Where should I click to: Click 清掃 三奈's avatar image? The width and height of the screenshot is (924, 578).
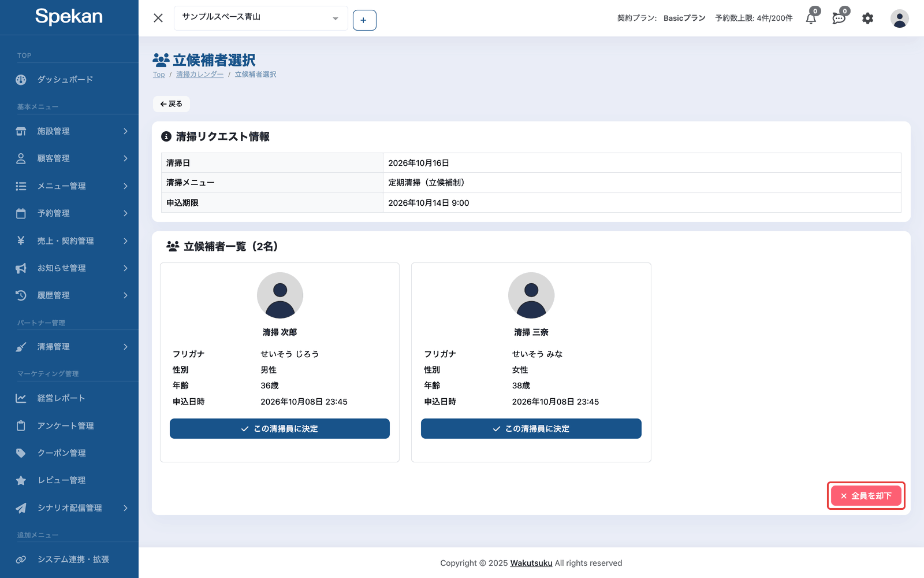(x=531, y=295)
